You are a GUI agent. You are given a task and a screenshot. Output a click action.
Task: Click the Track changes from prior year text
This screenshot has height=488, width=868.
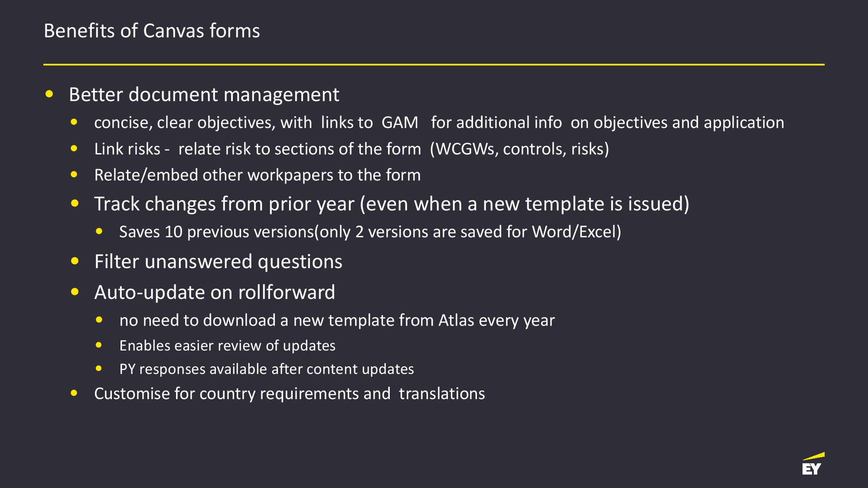392,204
